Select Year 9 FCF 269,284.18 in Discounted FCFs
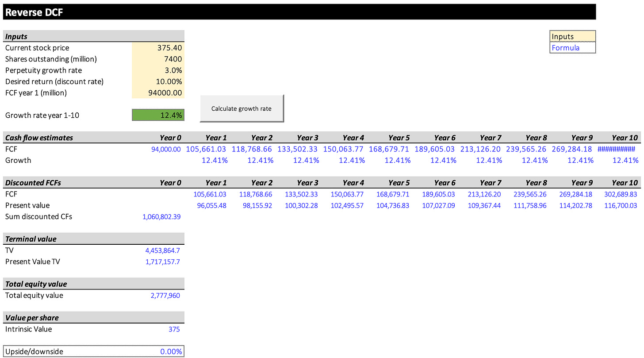Viewport: 644px width, 358px height. [x=575, y=194]
